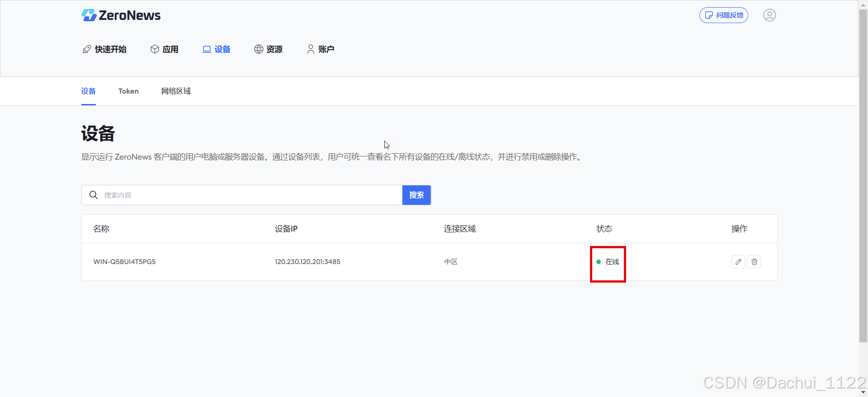
Task: Switch to the 设备 sub-tab
Action: click(89, 91)
